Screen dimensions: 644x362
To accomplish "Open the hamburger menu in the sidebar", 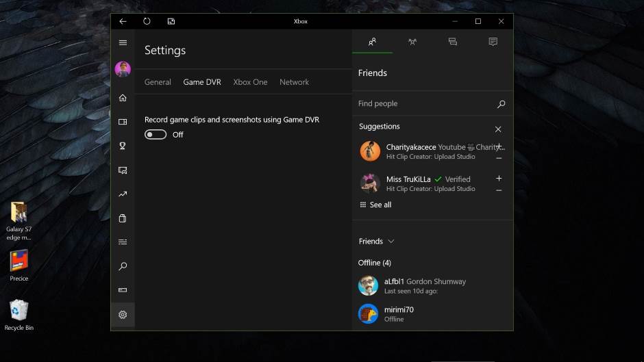I will 123,42.
